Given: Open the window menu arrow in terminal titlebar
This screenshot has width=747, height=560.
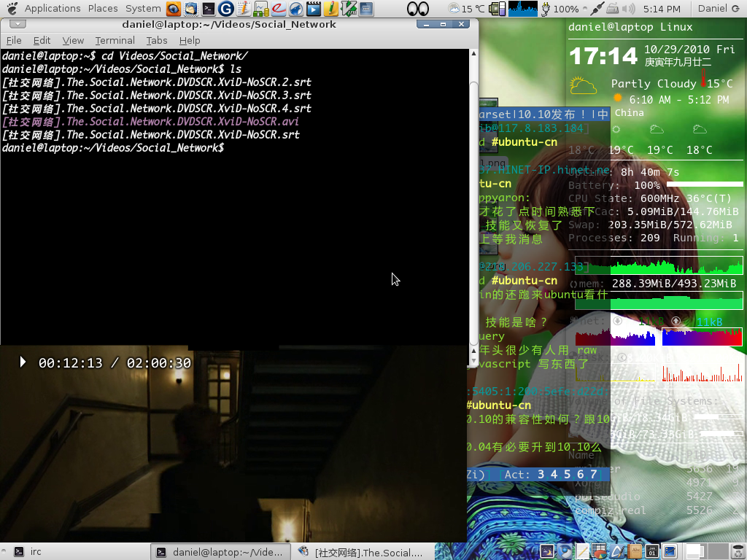Looking at the screenshot, I should pyautogui.click(x=18, y=24).
